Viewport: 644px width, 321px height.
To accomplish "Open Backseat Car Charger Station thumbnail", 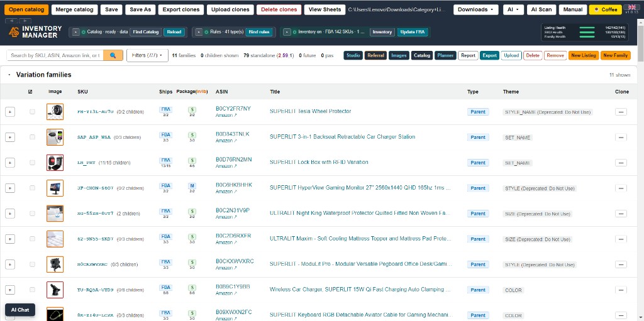I will (55, 137).
